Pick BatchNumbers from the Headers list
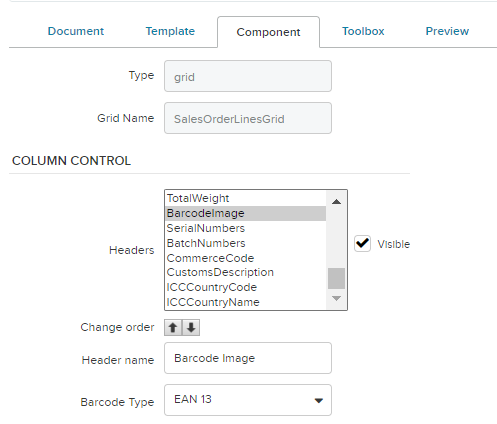The height and width of the screenshot is (424, 497). click(245, 243)
